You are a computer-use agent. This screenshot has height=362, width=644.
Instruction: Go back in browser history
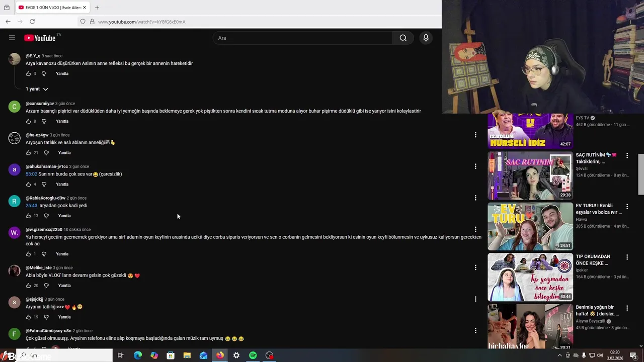point(8,22)
